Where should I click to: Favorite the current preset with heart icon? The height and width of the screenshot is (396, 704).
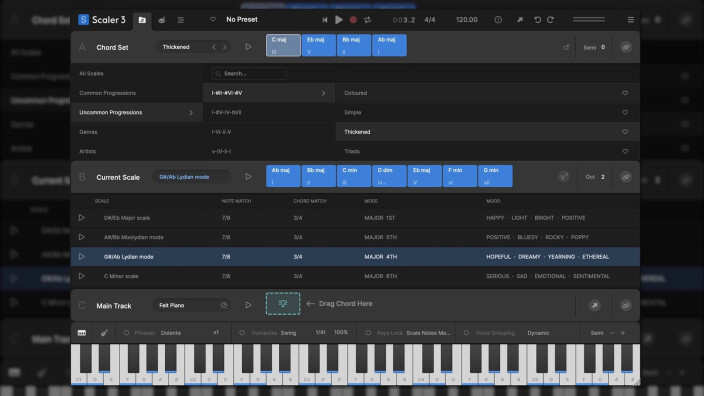[x=213, y=19]
